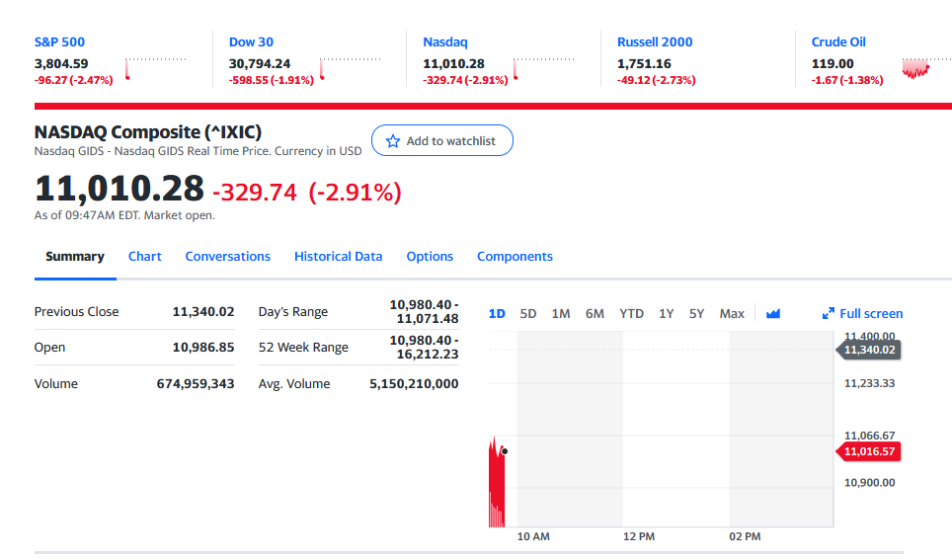Click the Full screen expand arrows icon
Viewport: 952px width, 560px height.
tap(829, 313)
